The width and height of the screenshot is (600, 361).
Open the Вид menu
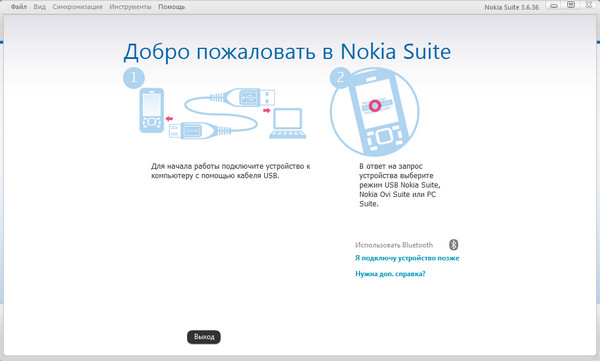(x=39, y=7)
